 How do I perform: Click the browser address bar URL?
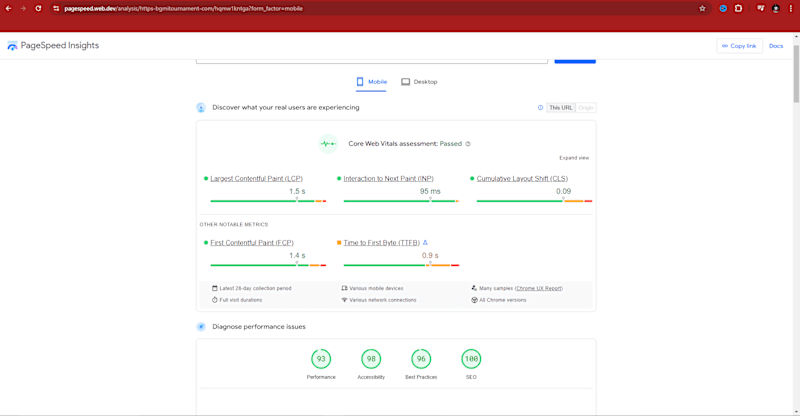coord(184,8)
